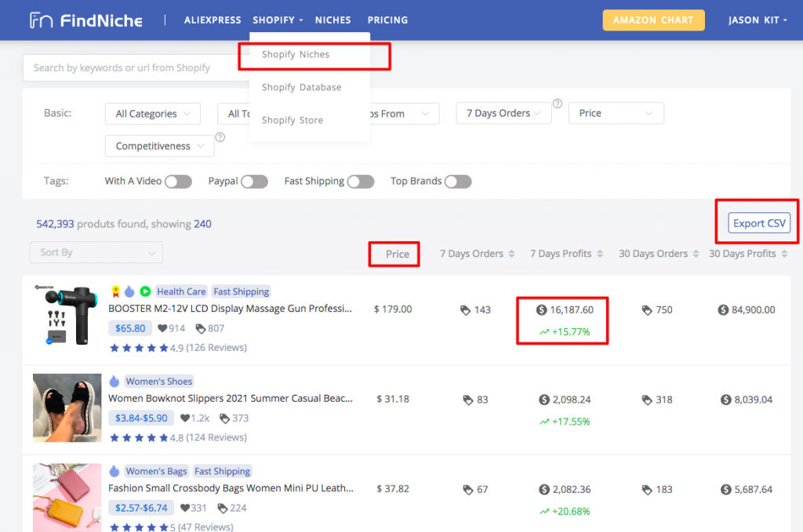The image size is (803, 532).
Task: Click the search by keywords input field
Action: click(136, 67)
